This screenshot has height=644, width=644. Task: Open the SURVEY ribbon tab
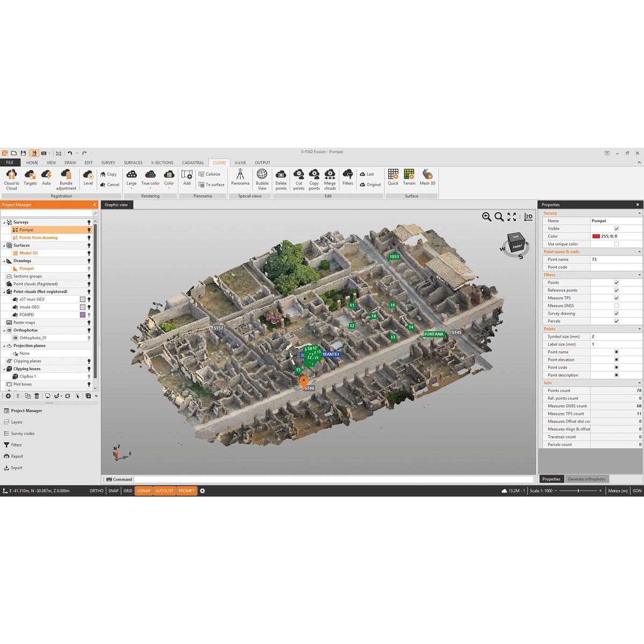click(108, 163)
